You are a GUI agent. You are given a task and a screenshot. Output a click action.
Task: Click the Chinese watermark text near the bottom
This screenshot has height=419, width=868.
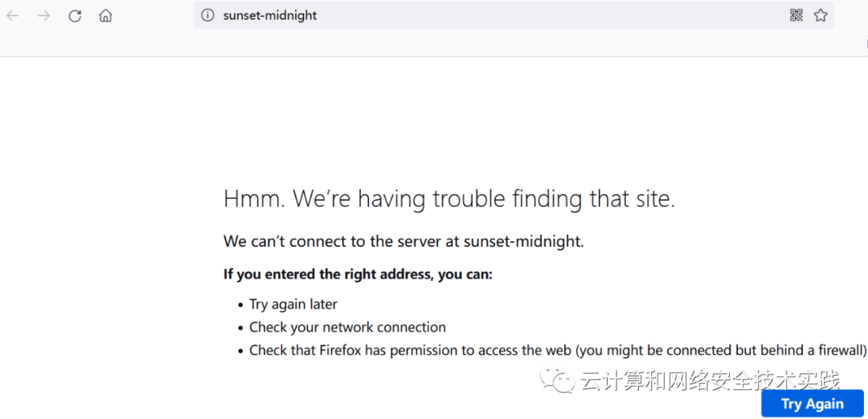click(709, 380)
